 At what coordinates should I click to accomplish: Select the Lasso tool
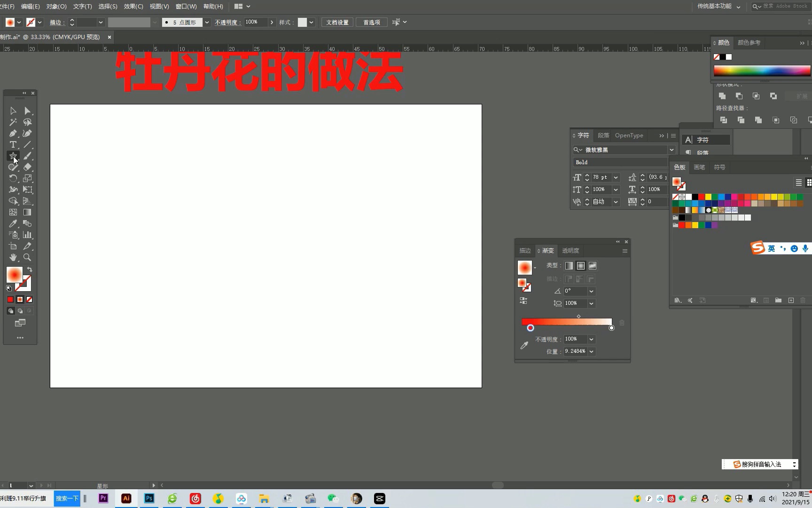tap(27, 122)
